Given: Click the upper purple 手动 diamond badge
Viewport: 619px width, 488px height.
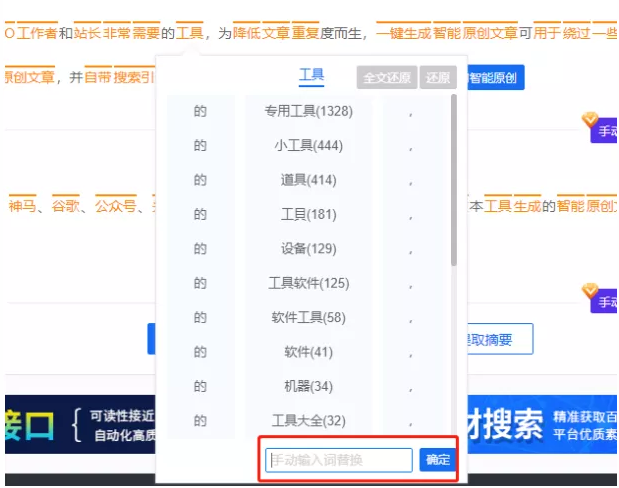Looking at the screenshot, I should [602, 128].
